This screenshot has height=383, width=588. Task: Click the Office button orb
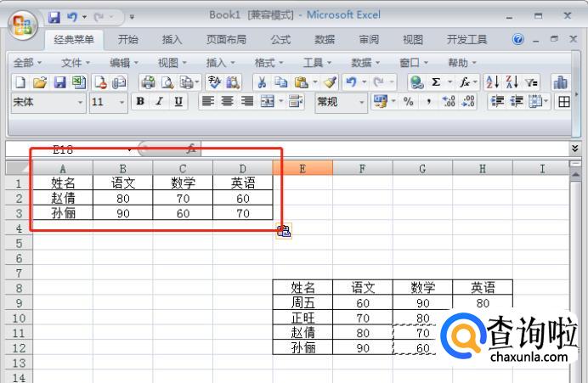pos(22,25)
